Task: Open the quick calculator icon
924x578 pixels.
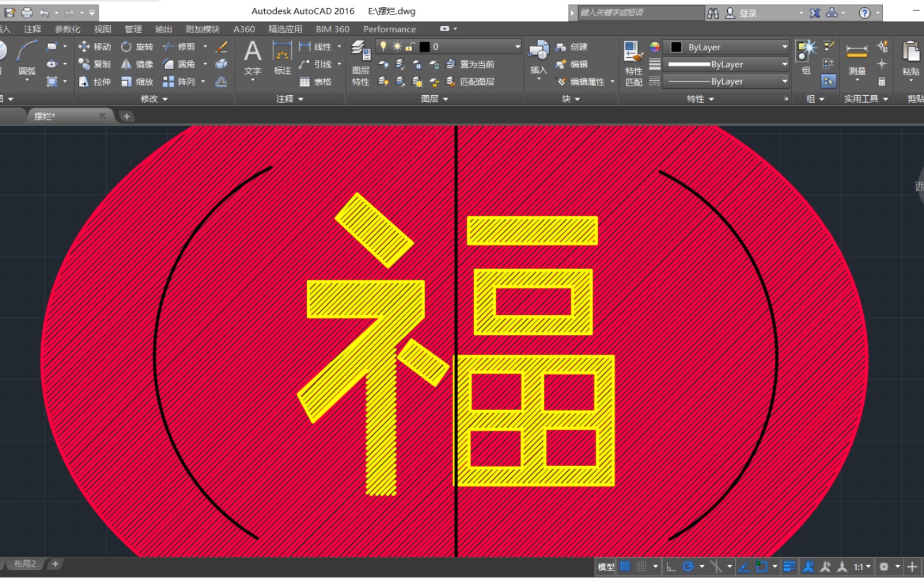Action: point(882,82)
